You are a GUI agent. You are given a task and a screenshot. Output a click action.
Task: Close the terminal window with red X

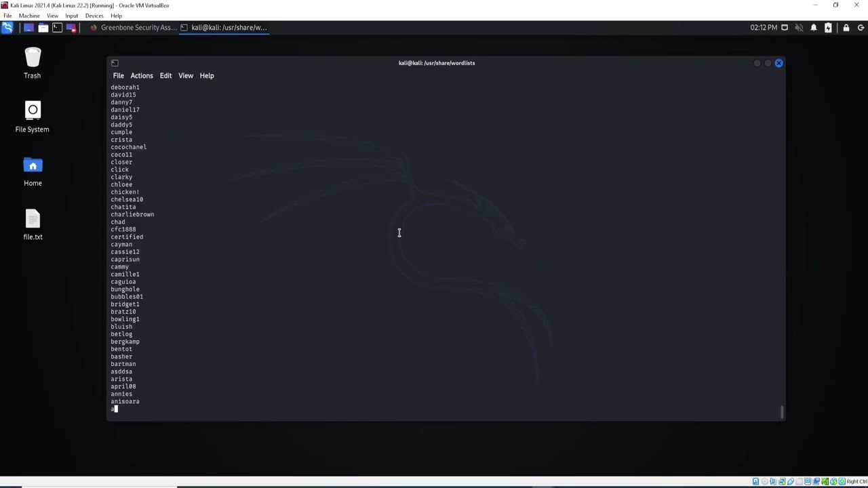tap(778, 63)
